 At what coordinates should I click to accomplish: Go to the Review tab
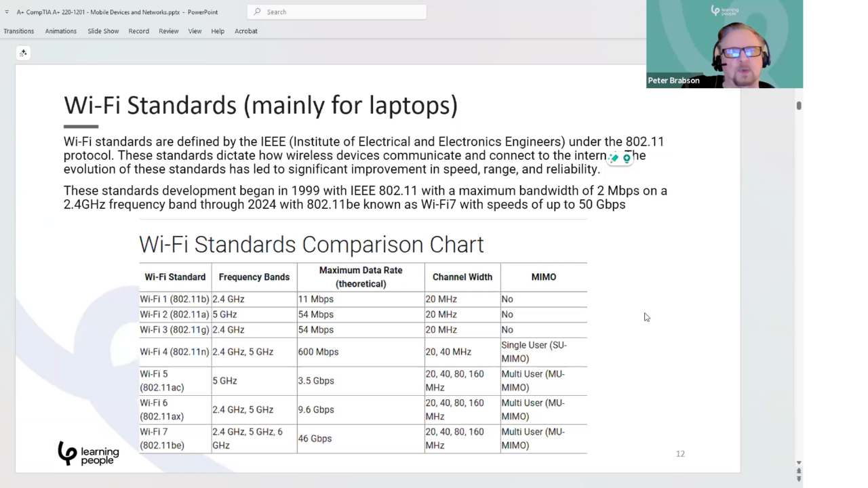pos(168,31)
